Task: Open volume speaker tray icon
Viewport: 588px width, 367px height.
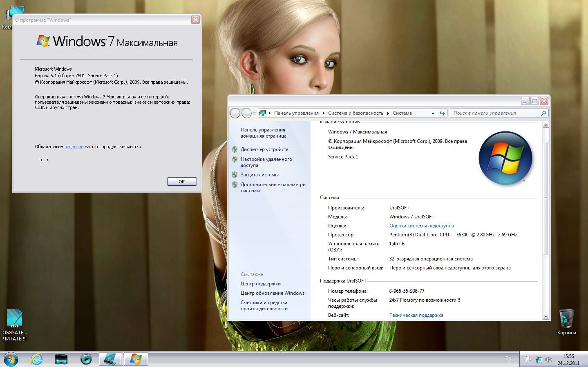Action: pyautogui.click(x=549, y=360)
